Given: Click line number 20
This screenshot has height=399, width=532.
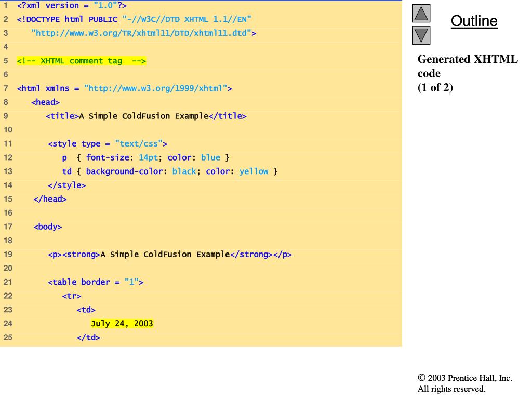Looking at the screenshot, I should [x=8, y=269].
